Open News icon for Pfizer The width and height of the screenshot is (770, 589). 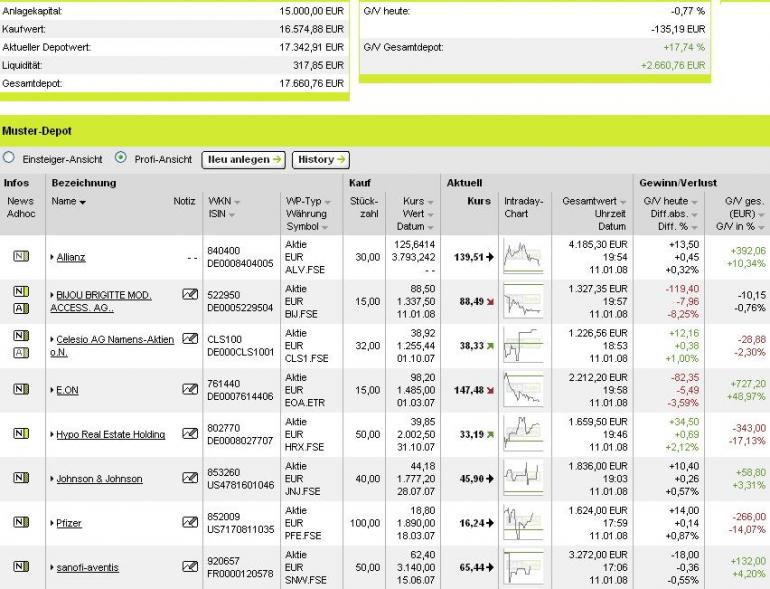click(21, 522)
